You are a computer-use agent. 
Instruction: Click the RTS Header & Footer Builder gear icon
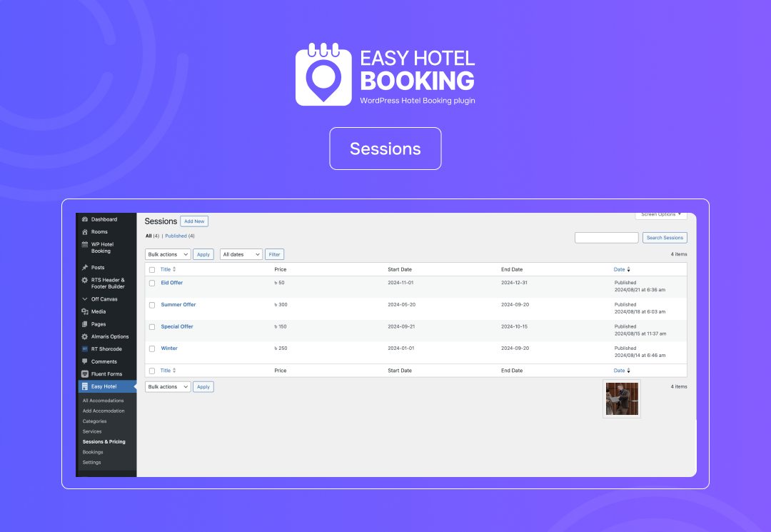point(84,280)
